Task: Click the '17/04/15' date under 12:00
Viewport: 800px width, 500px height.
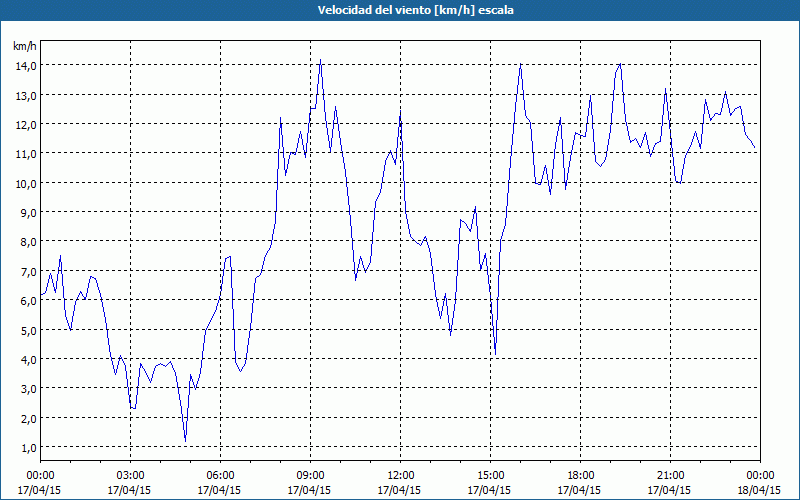Action: tap(400, 490)
